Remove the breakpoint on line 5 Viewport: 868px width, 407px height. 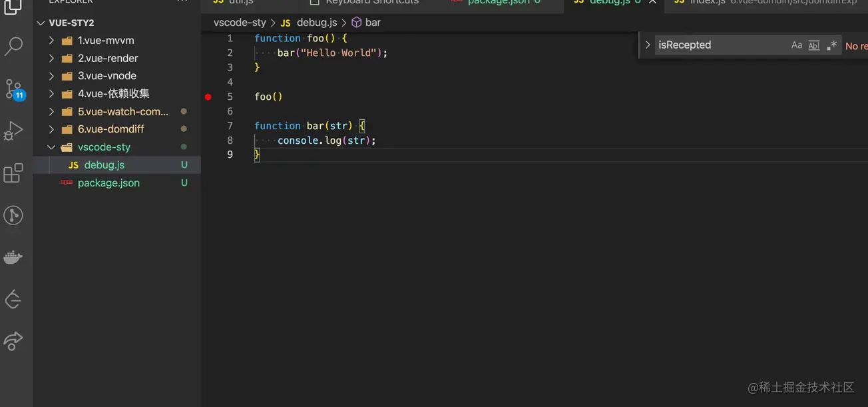(x=208, y=97)
